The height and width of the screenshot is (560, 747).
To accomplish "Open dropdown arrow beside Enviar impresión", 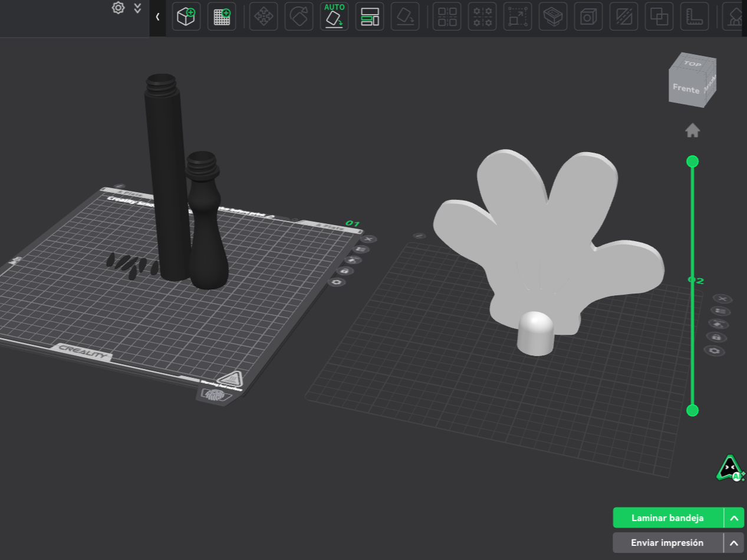I will coord(734,542).
